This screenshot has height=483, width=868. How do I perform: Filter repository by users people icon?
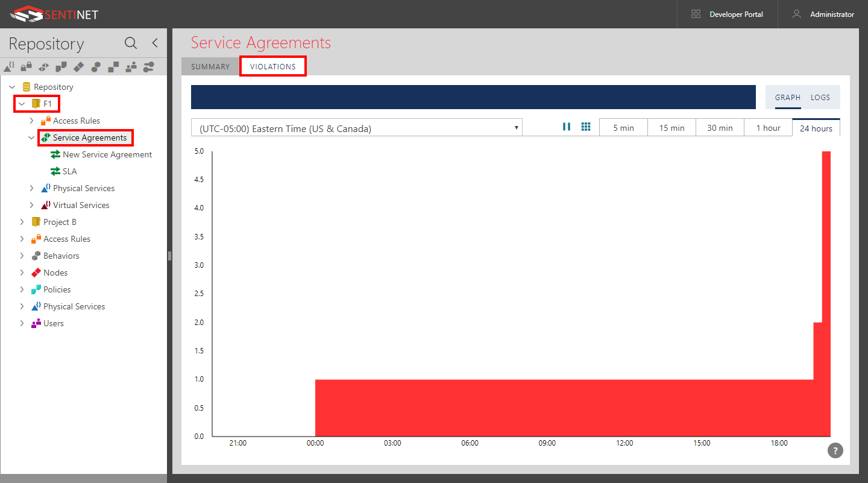[131, 66]
